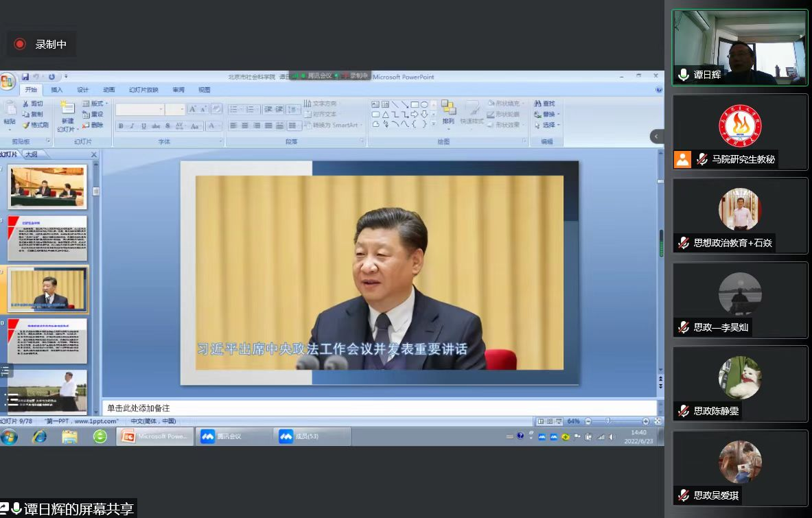Switch to the Insert (插入) ribbon tab
812x518 pixels.
56,90
